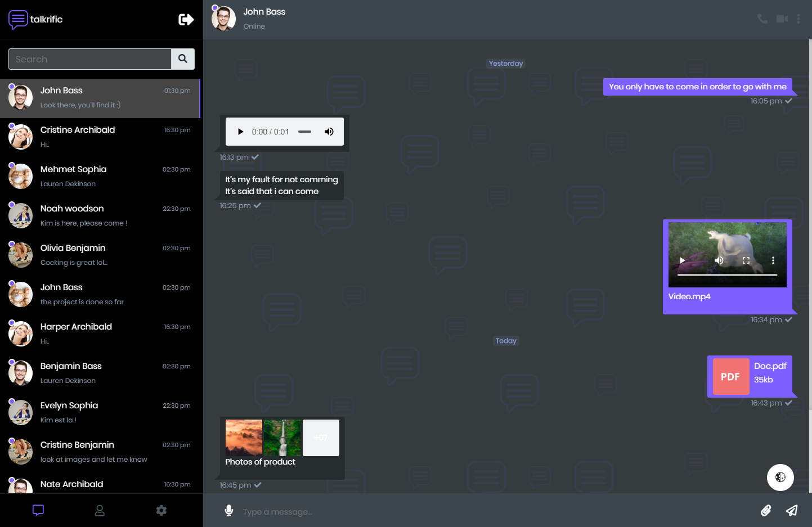
Task: View the +07 more photos thumbnail
Action: 321,438
